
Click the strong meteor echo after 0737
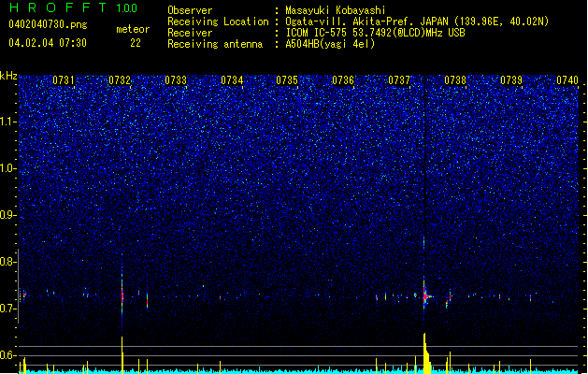click(425, 296)
